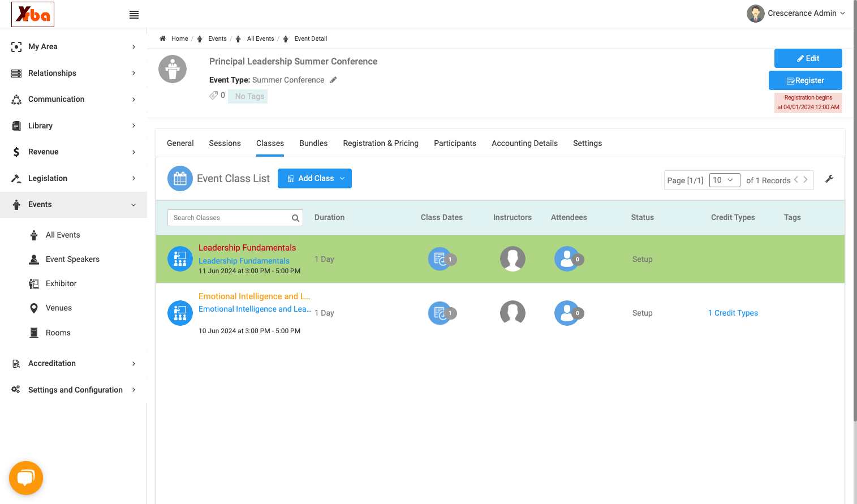
Task: Expand the My Area menu
Action: 74,46
